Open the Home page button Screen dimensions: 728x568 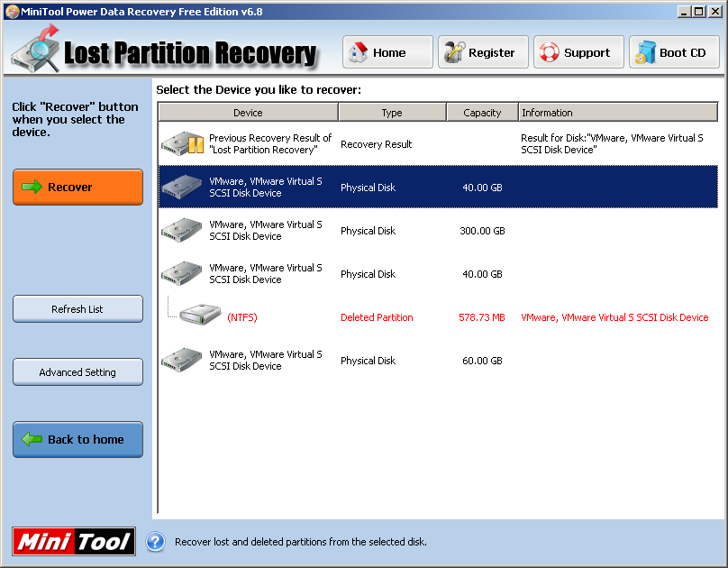pos(387,52)
